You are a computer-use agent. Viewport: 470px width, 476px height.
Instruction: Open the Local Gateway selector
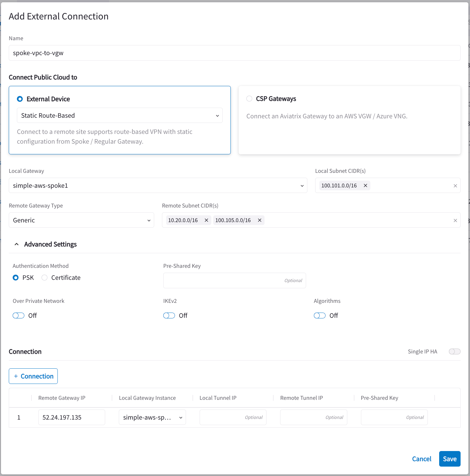(158, 185)
